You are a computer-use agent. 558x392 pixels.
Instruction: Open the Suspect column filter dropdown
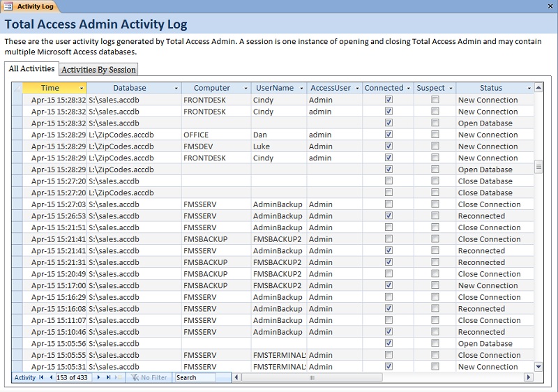pyautogui.click(x=451, y=88)
